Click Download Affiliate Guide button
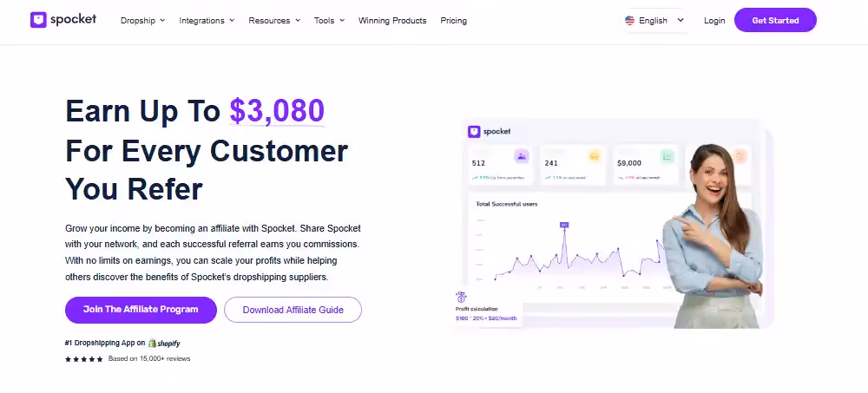Viewport: 868px width, 393px height. (293, 310)
